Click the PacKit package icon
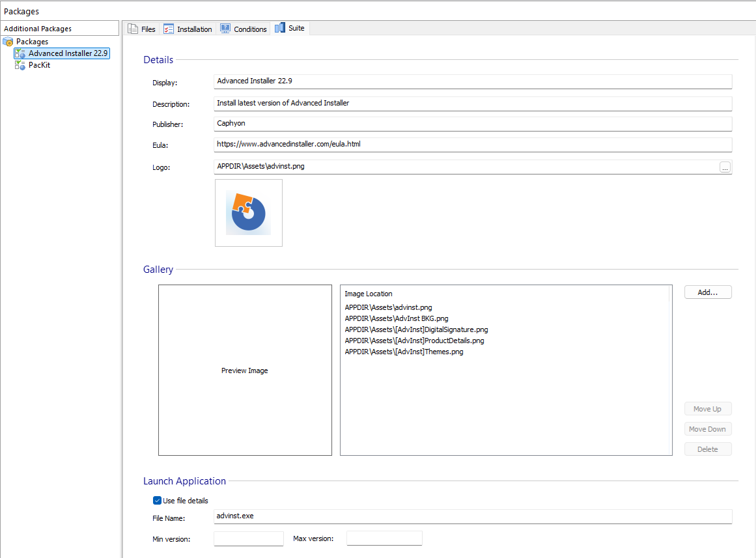The height and width of the screenshot is (558, 756). (20, 65)
